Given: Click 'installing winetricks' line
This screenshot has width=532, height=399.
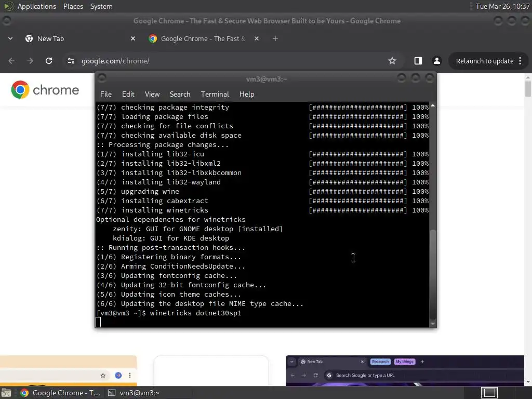Looking at the screenshot, I should coord(165,210).
